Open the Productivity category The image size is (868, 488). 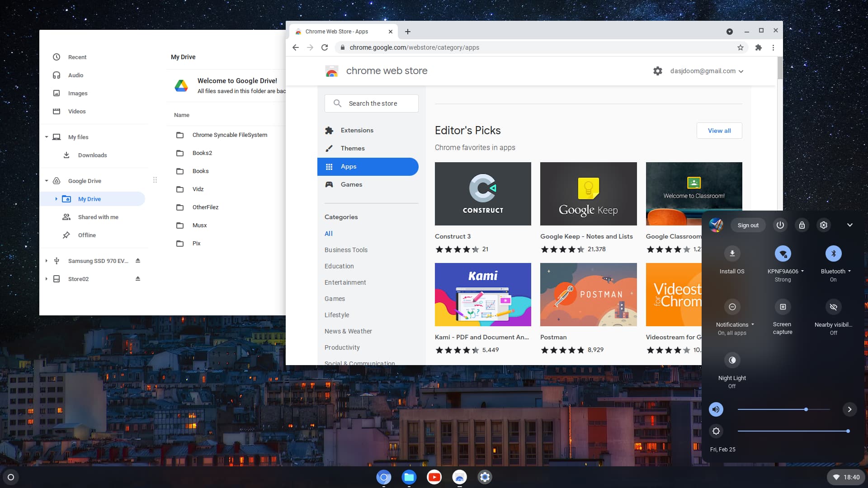[x=342, y=347]
